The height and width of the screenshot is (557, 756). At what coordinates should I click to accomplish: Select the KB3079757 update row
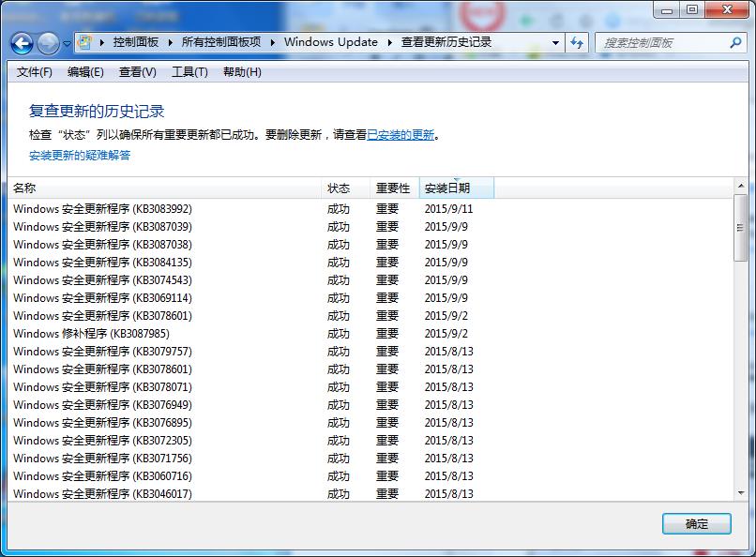click(370, 352)
